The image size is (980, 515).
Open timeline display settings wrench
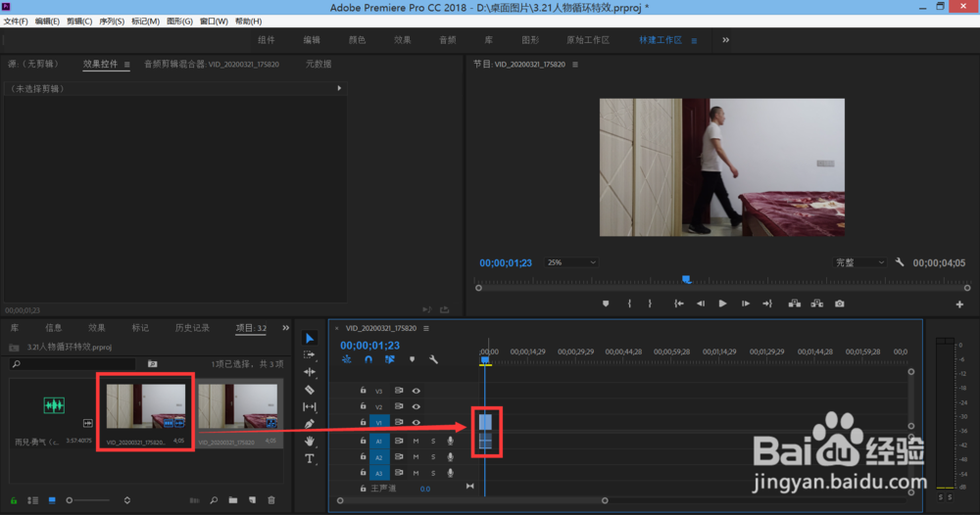click(x=433, y=359)
